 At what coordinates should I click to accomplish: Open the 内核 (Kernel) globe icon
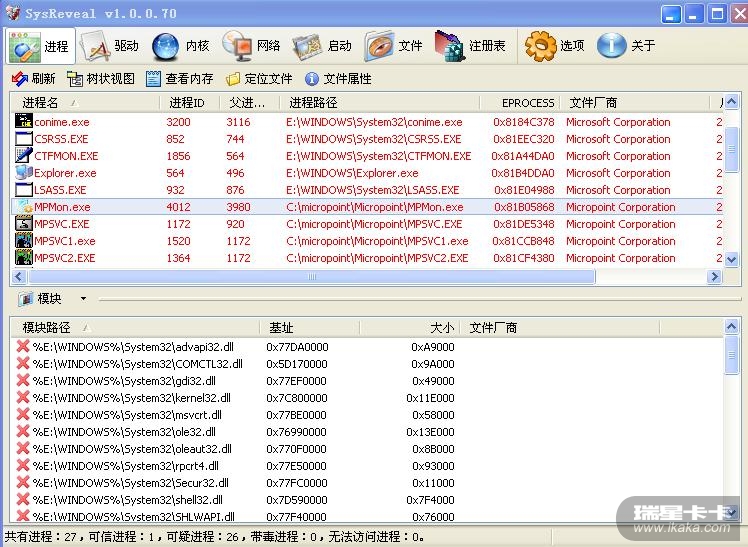coord(166,47)
